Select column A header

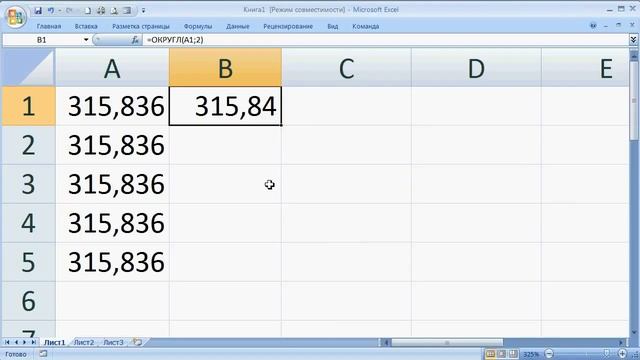pyautogui.click(x=112, y=68)
